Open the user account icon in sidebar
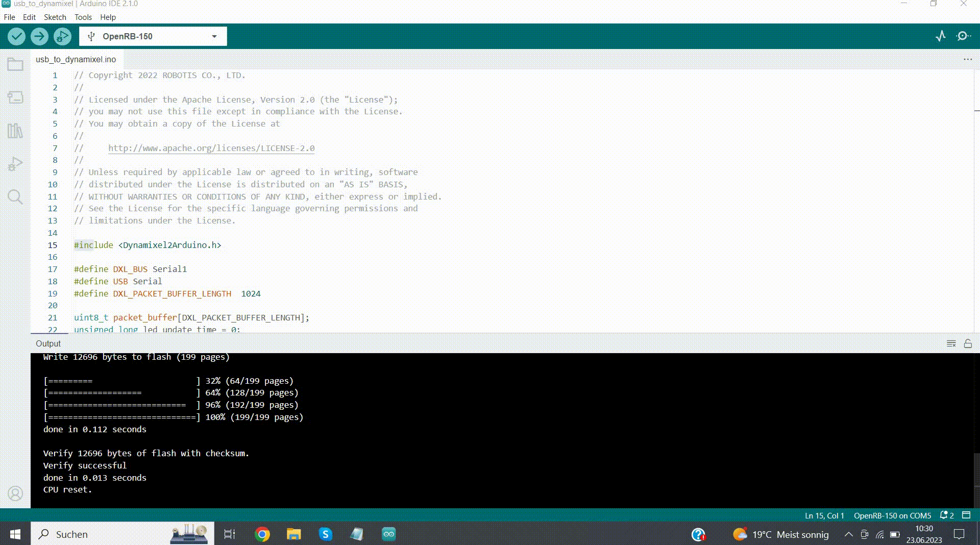980x545 pixels. [15, 493]
